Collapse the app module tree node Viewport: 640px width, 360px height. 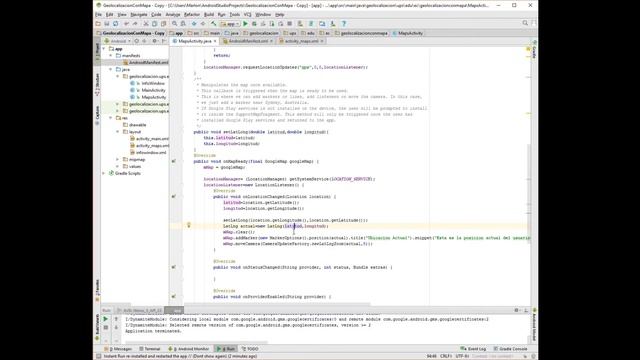pos(104,49)
